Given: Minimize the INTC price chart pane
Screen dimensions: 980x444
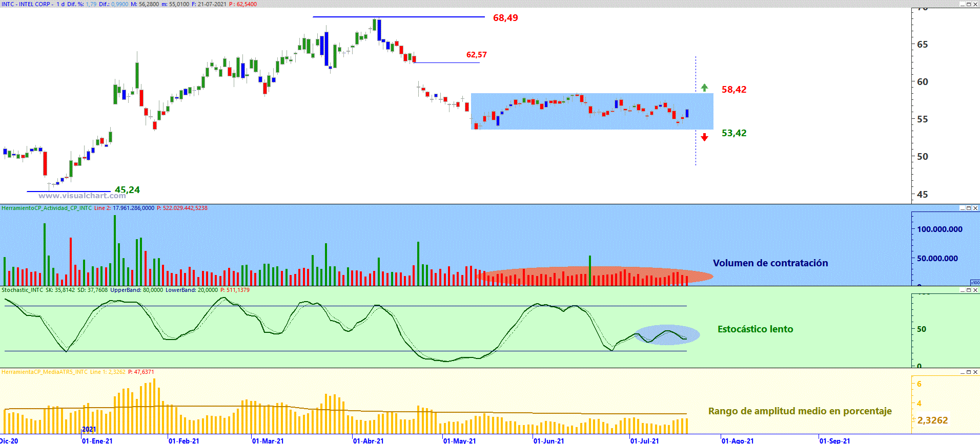Looking at the screenshot, I should (x=962, y=4).
